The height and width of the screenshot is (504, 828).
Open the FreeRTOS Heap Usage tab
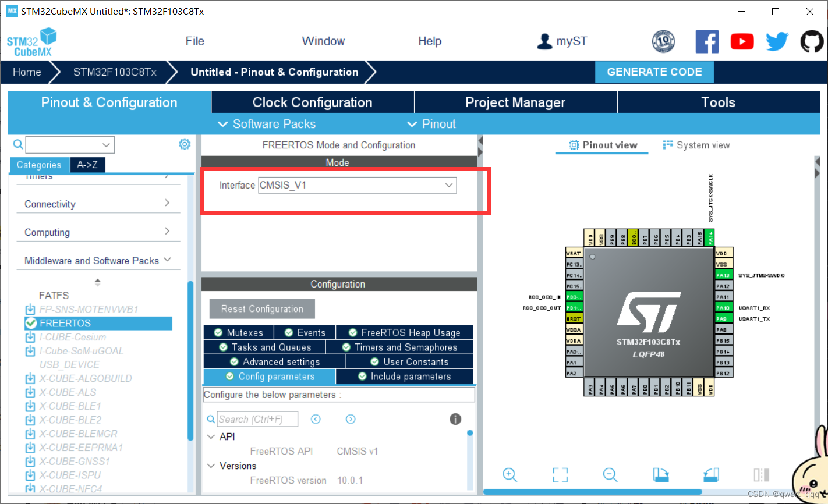point(405,333)
